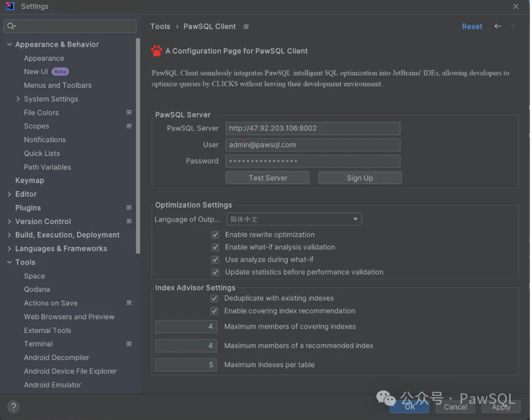Click the Maximum members of covering indexes field
Viewport: 532px width, 420px height.
(186, 326)
